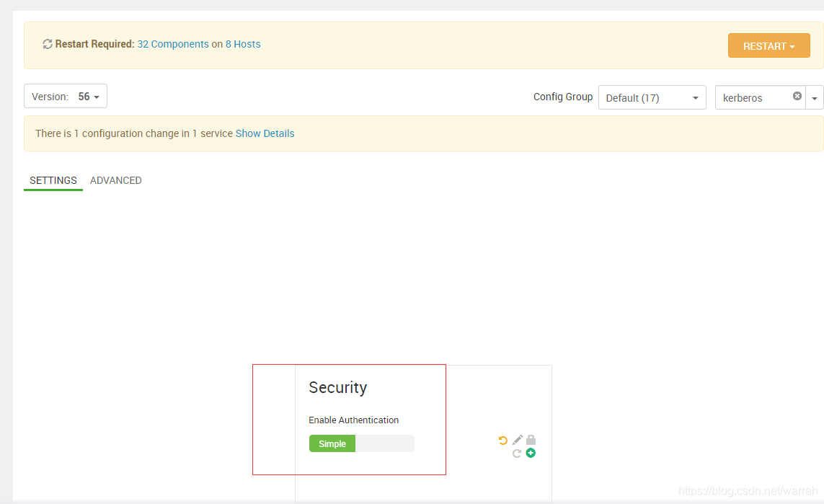The width and height of the screenshot is (824, 504).
Task: Click the Restart Required refresh icon
Action: [48, 44]
